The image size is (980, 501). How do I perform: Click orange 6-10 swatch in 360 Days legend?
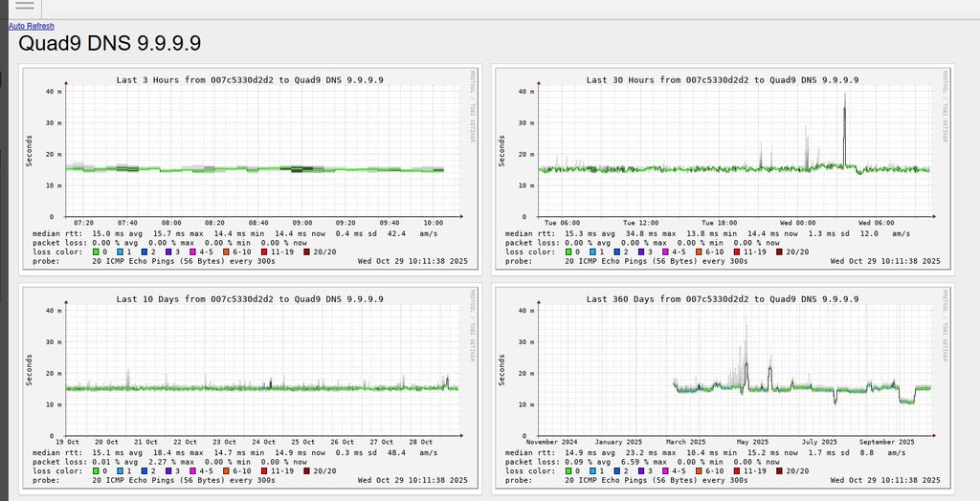click(x=700, y=471)
